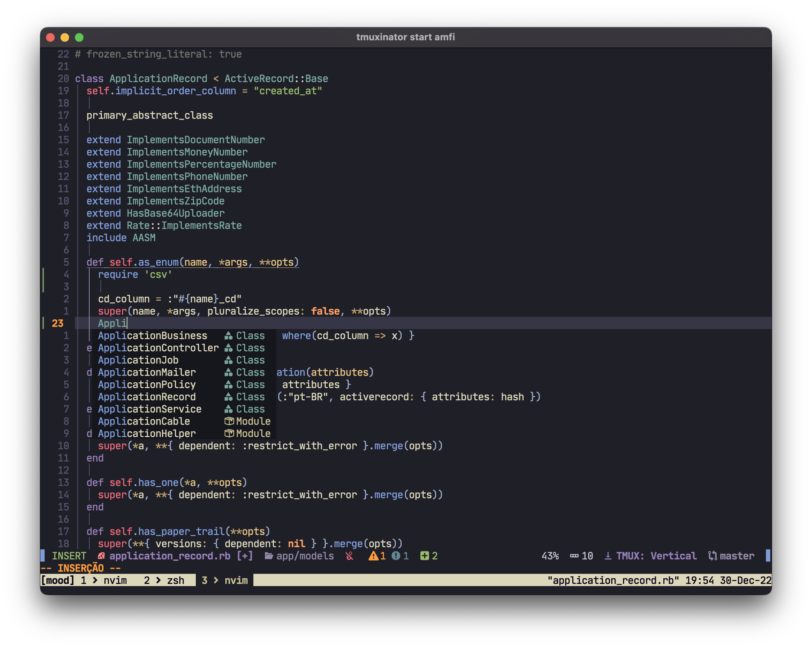Select ApplicationController completion entry

(158, 348)
